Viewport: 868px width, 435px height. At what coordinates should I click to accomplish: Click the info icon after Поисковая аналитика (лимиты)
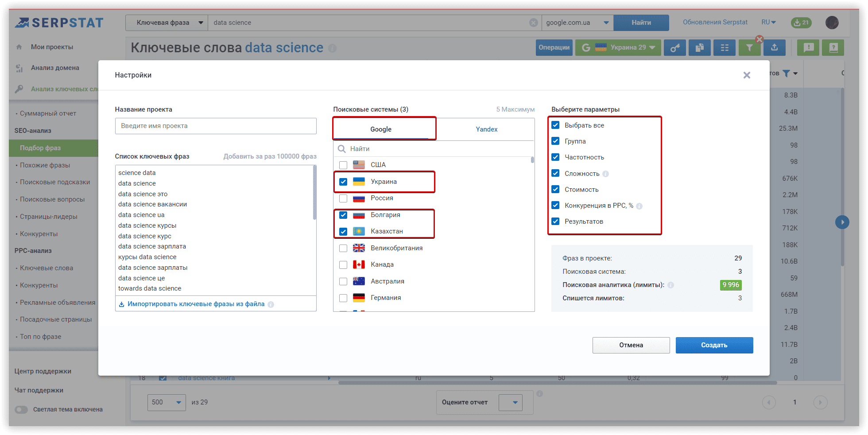[x=670, y=285]
